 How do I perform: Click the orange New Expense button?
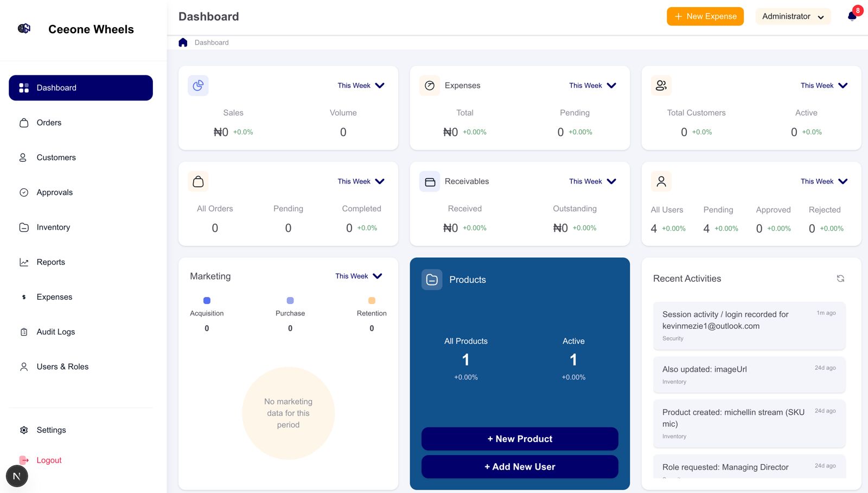coord(705,16)
